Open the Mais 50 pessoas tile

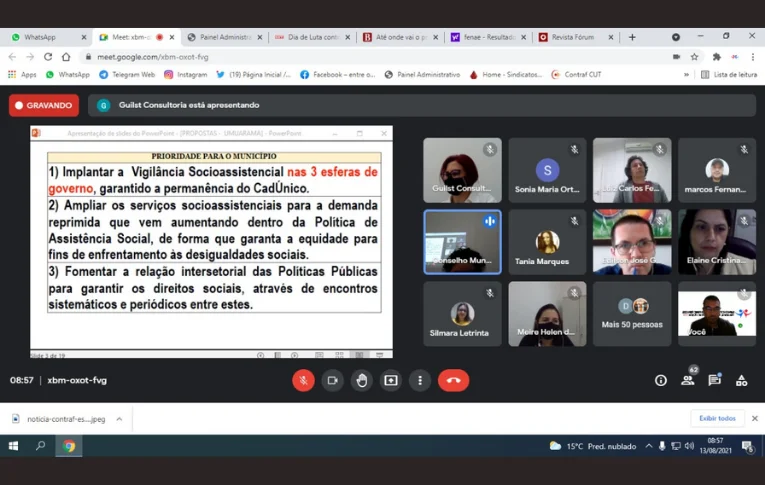632,314
